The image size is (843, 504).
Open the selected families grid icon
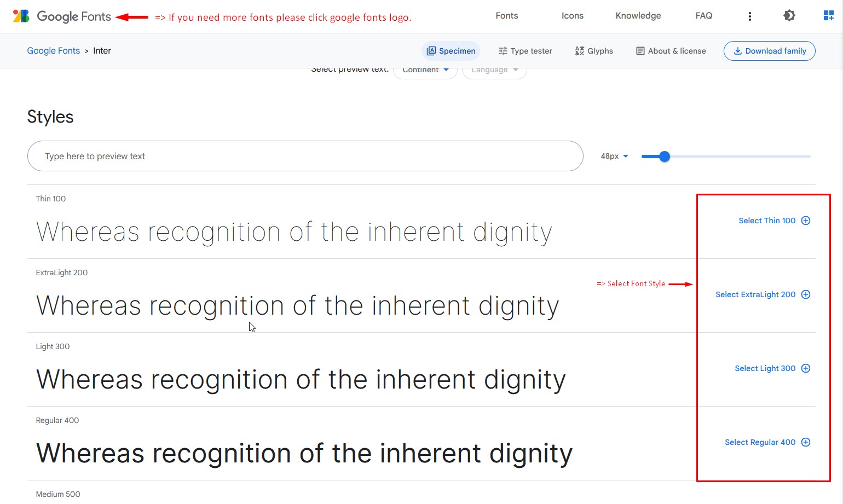tap(829, 16)
